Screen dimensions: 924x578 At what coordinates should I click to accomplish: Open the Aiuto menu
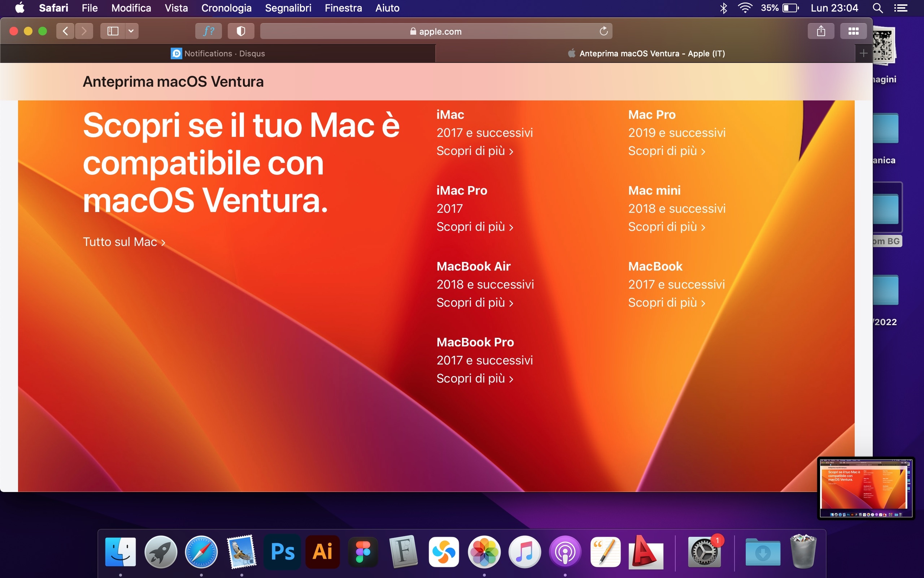pos(387,8)
